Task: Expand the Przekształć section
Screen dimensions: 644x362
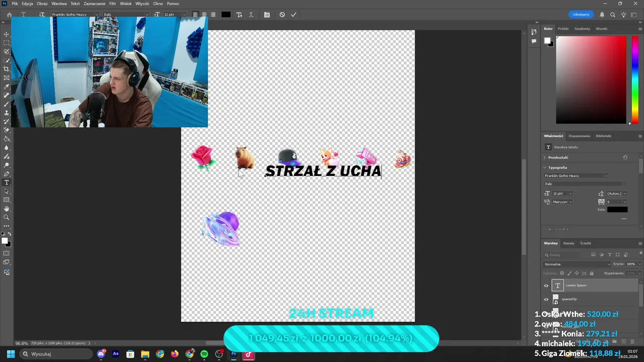Action: point(544,157)
